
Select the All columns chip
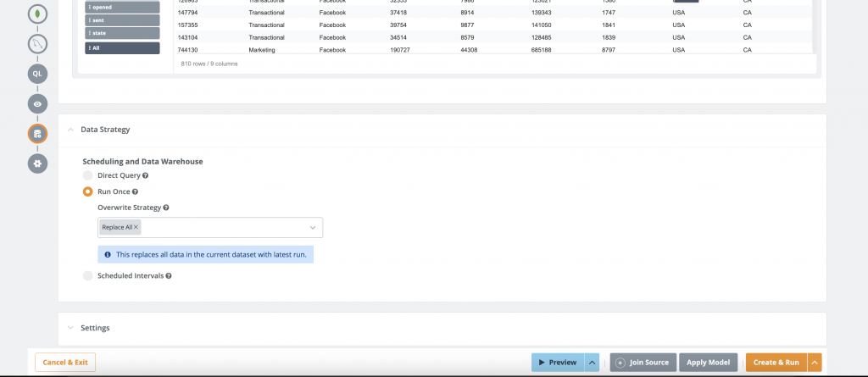(x=122, y=48)
